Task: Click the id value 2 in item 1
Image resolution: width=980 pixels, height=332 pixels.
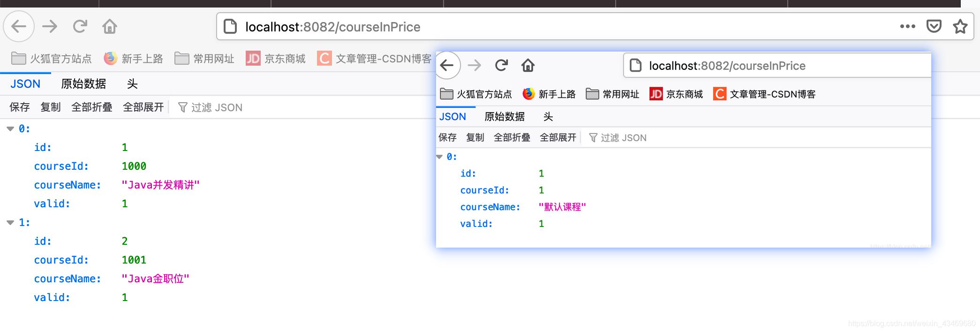Action: pos(125,241)
